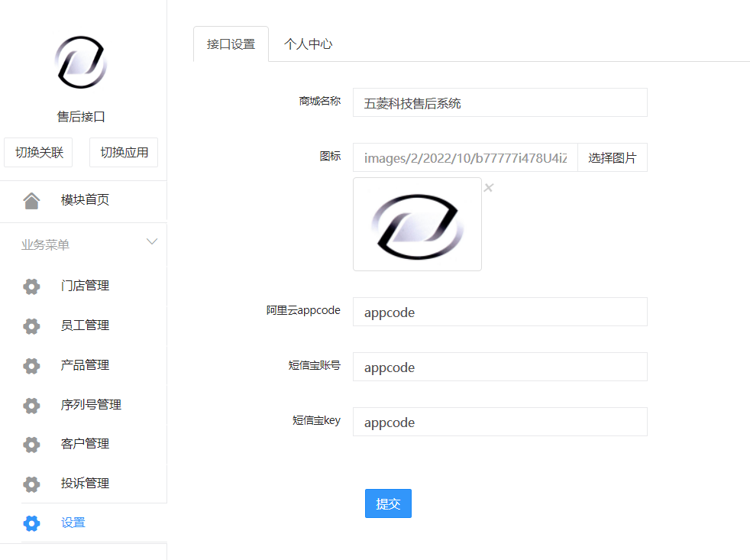Image resolution: width=750 pixels, height=560 pixels.
Task: Click the 切换关联 button
Action: [x=38, y=153]
